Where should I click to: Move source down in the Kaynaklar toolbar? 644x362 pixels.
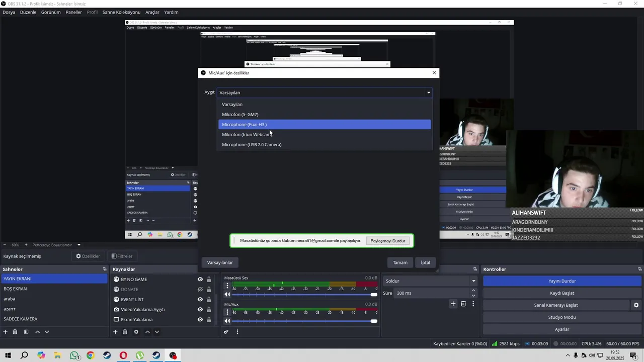pyautogui.click(x=157, y=332)
